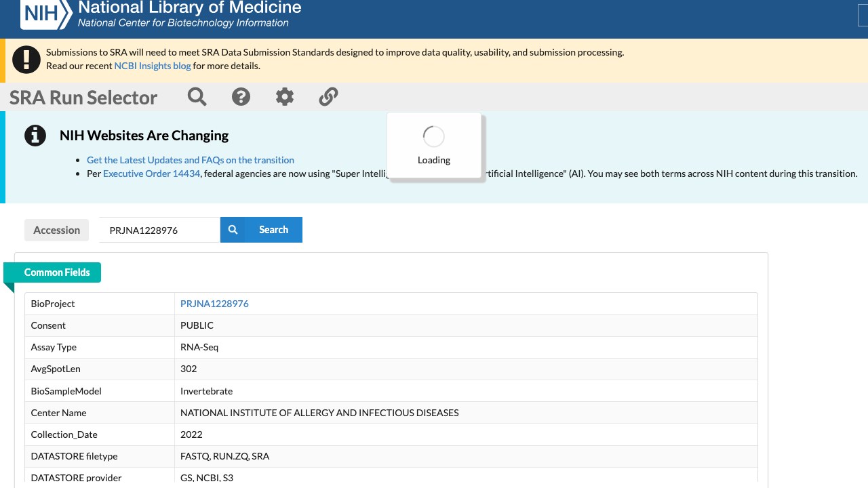Click the Consent field name cell

[x=100, y=325]
